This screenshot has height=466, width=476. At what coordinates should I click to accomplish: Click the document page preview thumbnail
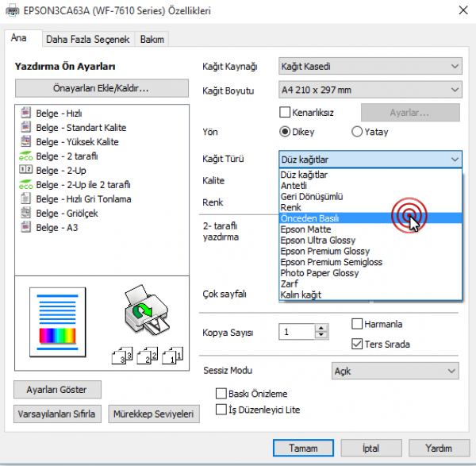point(58,322)
